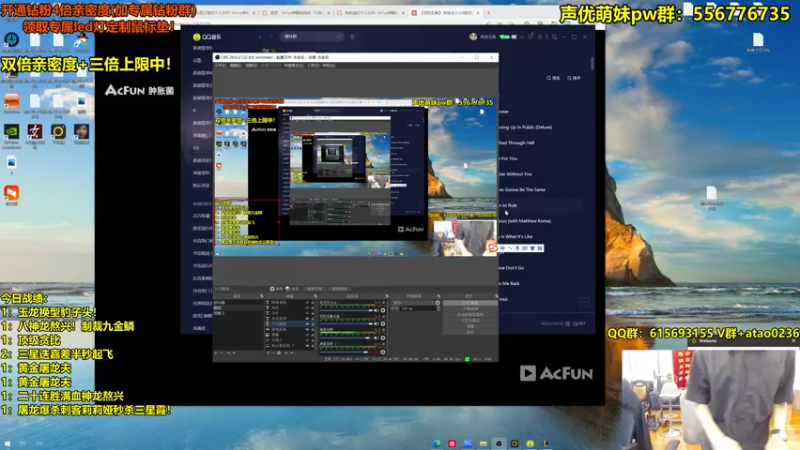Click the Windows Start button
The height and width of the screenshot is (450, 800).
pyautogui.click(x=7, y=444)
